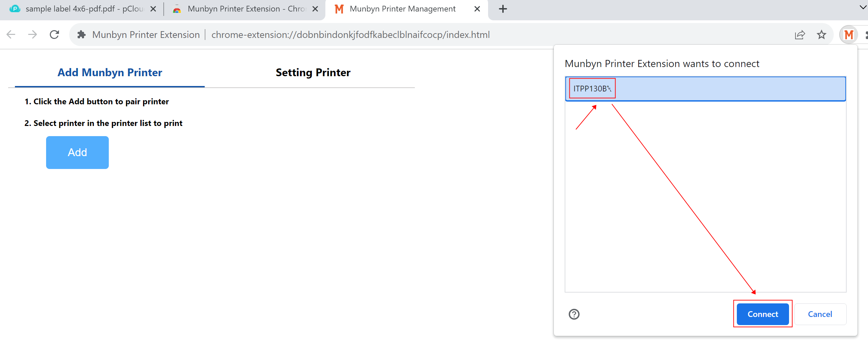
Task: Click Connect in the pairing dialog
Action: 763,314
